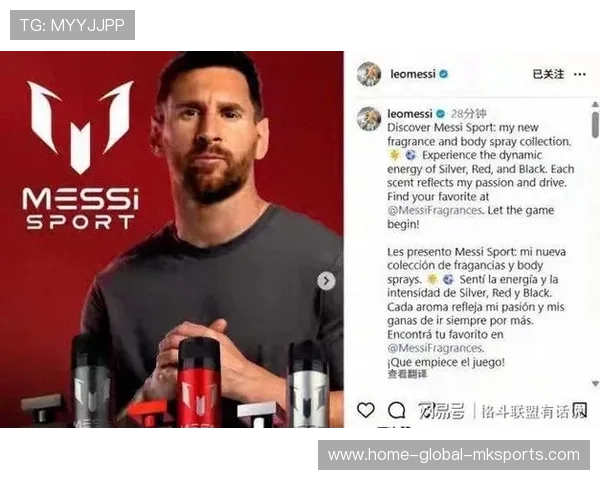The height and width of the screenshot is (480, 600).
Task: Open leomessi avatar next to the caption
Action: coord(369,119)
